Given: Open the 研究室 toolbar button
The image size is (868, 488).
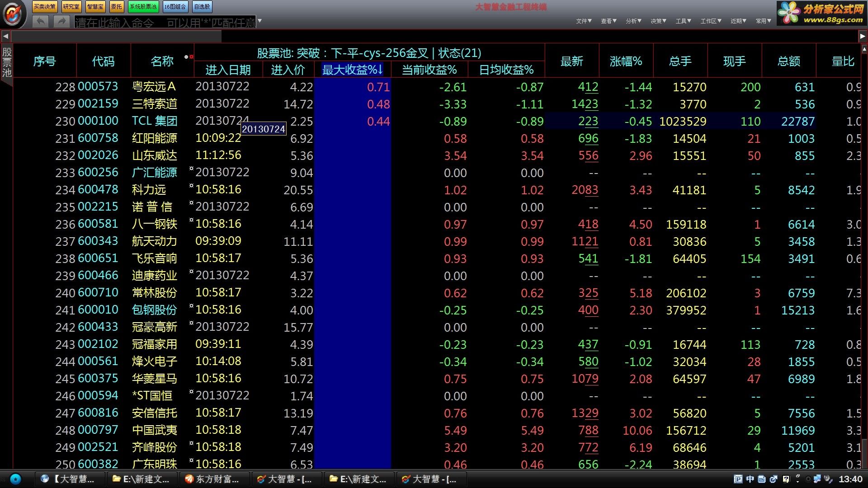Looking at the screenshot, I should coord(71,6).
